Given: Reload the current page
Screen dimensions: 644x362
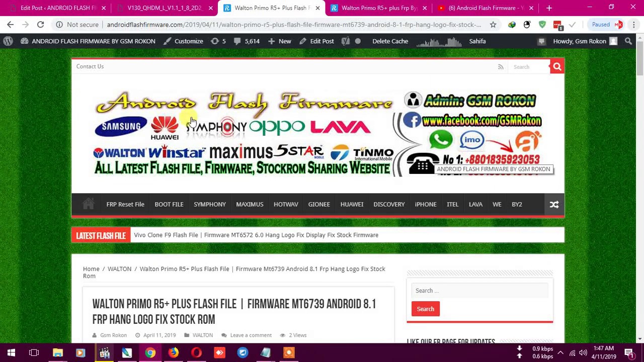Looking at the screenshot, I should 40,24.
